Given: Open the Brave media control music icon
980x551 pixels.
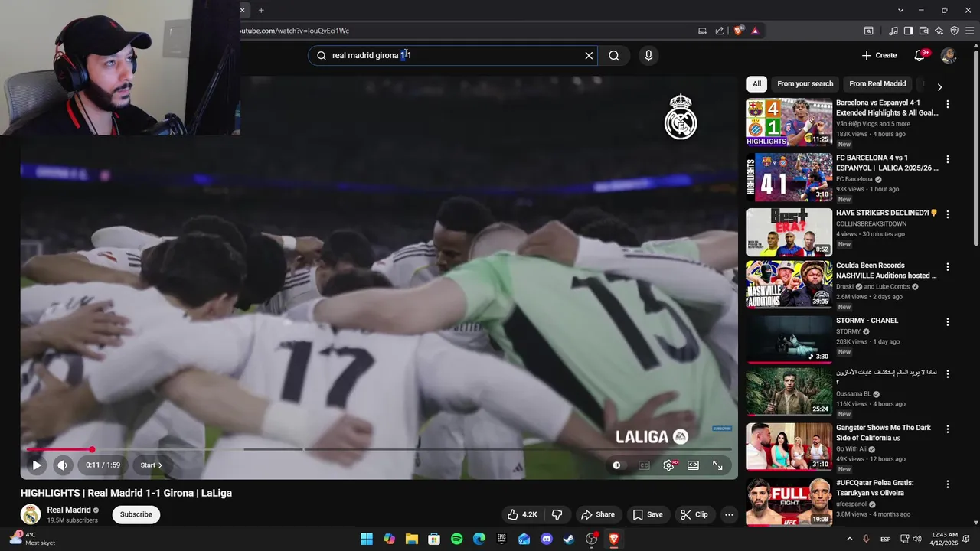Looking at the screenshot, I should (893, 31).
